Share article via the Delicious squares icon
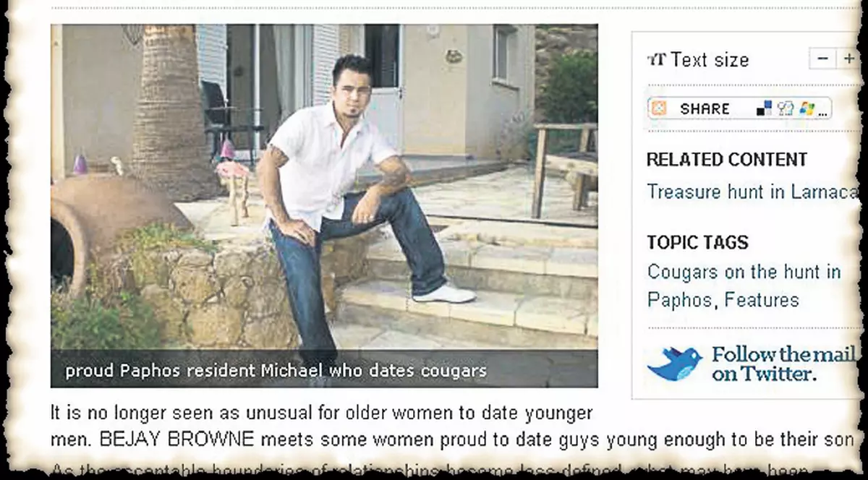This screenshot has height=480, width=868. [764, 108]
